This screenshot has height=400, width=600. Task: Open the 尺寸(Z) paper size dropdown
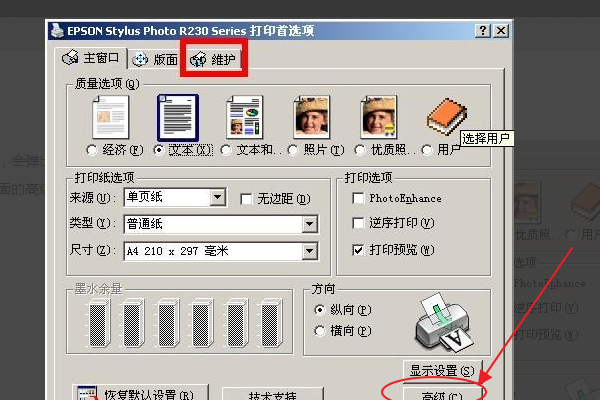tap(310, 251)
